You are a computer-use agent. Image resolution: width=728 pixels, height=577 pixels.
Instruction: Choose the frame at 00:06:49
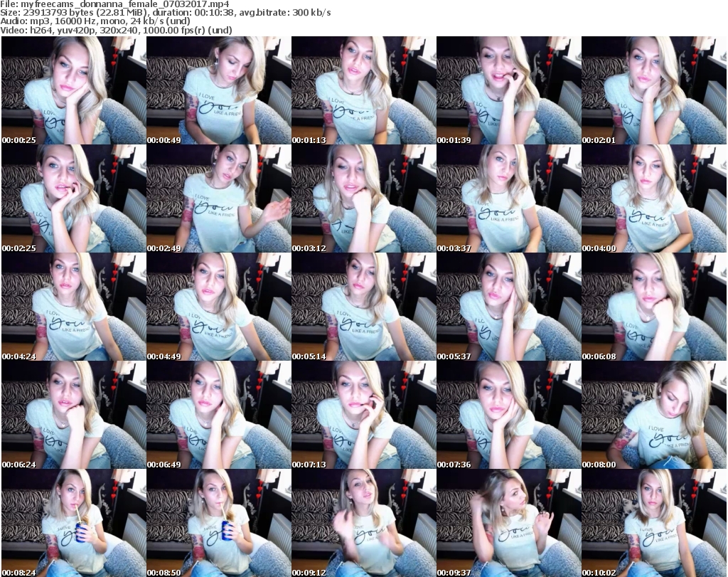click(x=219, y=415)
